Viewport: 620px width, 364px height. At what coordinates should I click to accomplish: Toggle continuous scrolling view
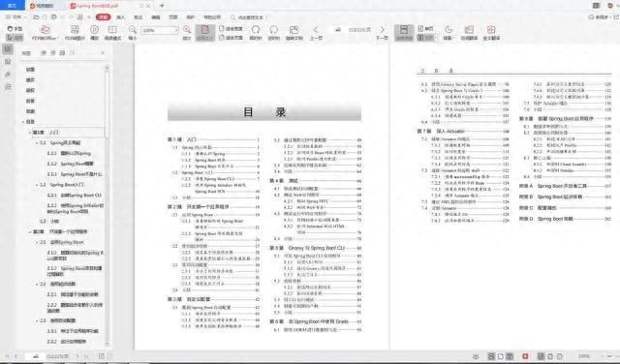coord(404,33)
